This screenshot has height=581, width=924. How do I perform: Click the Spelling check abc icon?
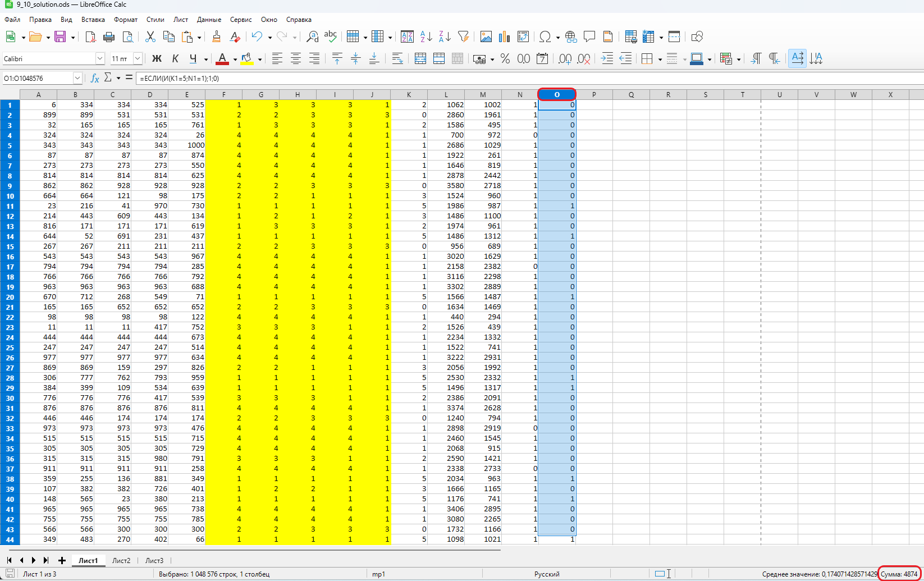coord(331,37)
